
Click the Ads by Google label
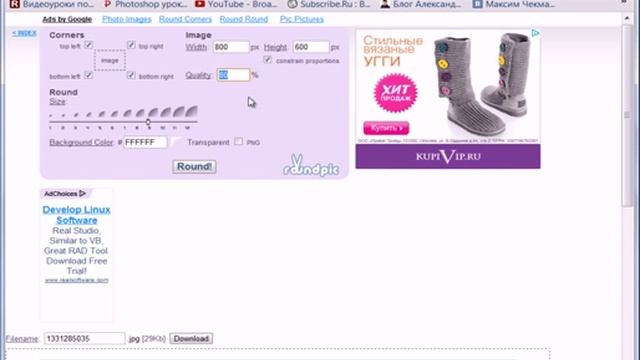[67, 19]
